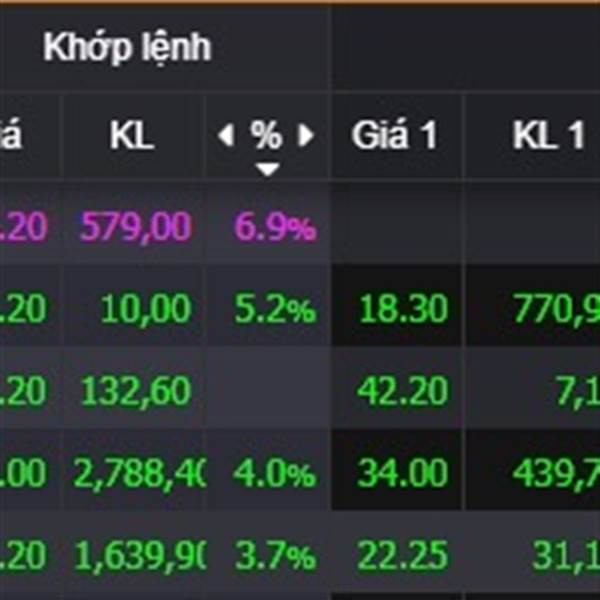This screenshot has height=600, width=600.
Task: Click the 18.30 bid price cell
Action: pos(403,309)
